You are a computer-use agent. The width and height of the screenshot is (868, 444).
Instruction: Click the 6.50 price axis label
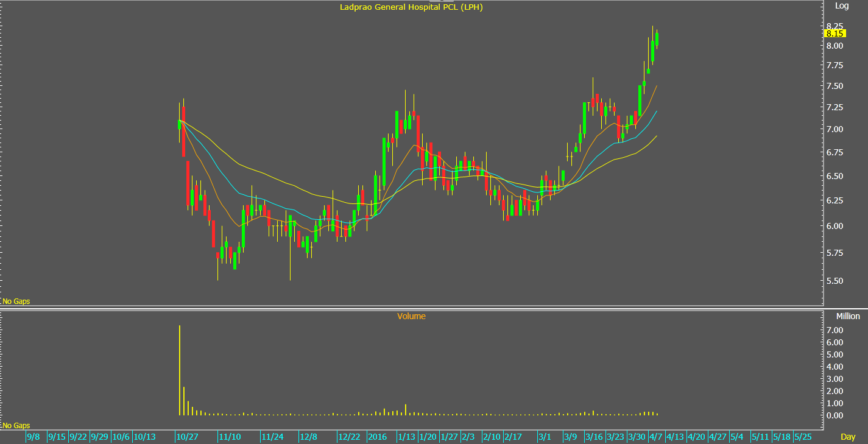pos(834,176)
